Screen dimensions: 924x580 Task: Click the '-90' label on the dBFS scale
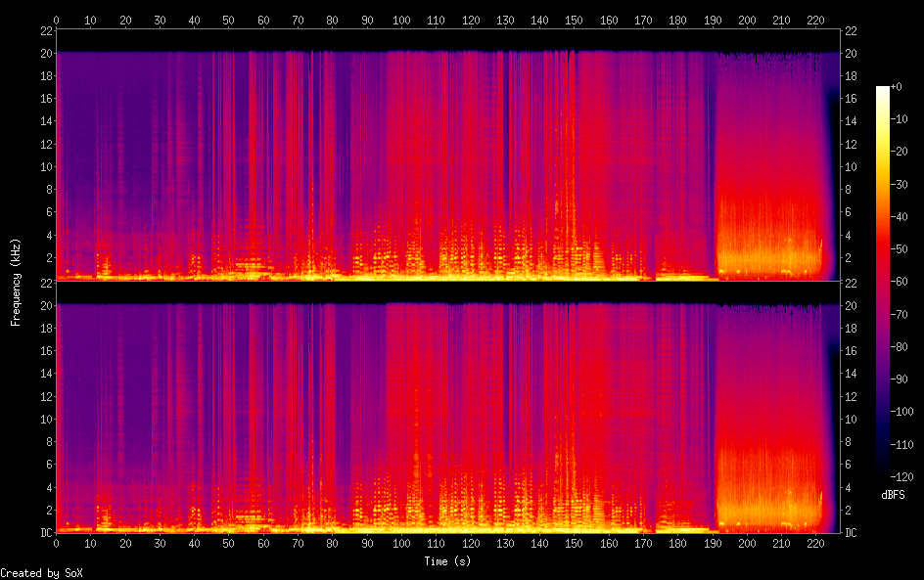point(900,379)
